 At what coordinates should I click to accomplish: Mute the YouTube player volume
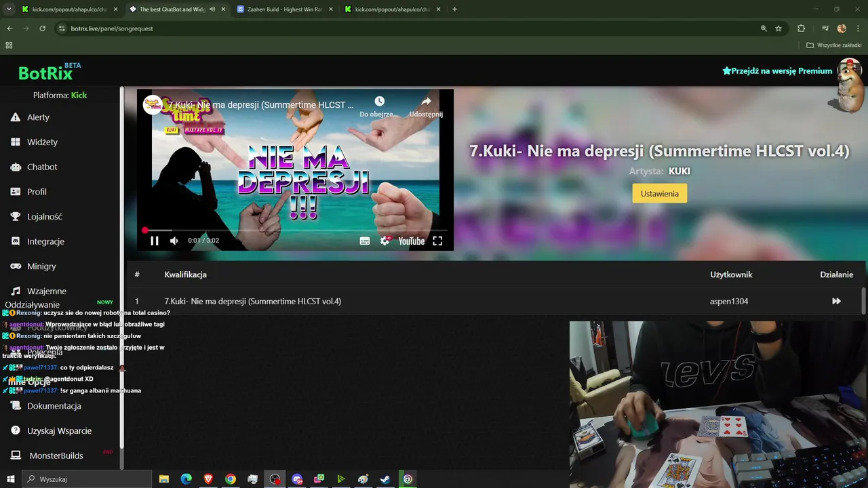pyautogui.click(x=174, y=241)
